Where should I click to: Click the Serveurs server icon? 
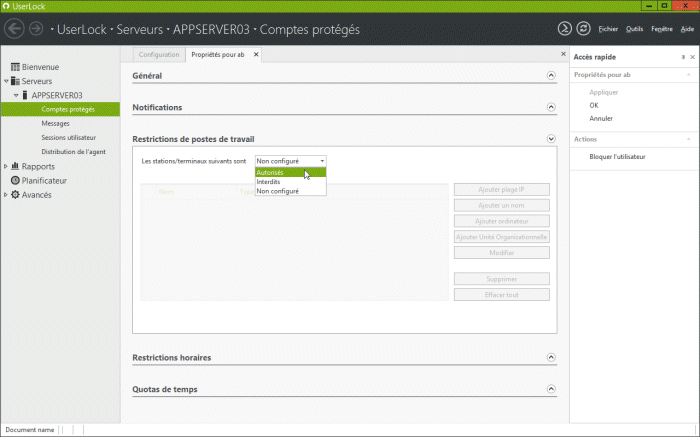[x=15, y=81]
